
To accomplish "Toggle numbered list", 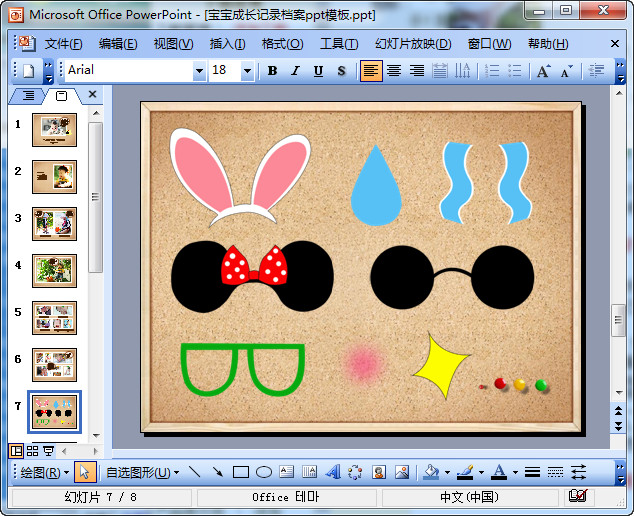I will (x=492, y=71).
